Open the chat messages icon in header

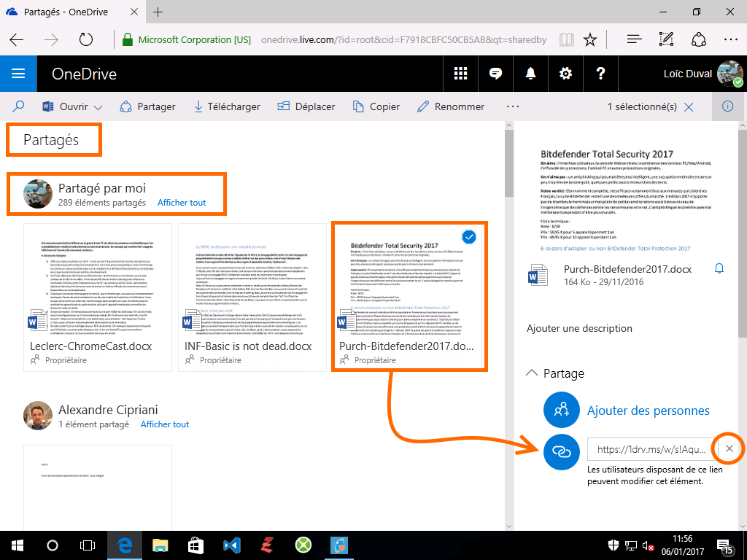pyautogui.click(x=495, y=74)
